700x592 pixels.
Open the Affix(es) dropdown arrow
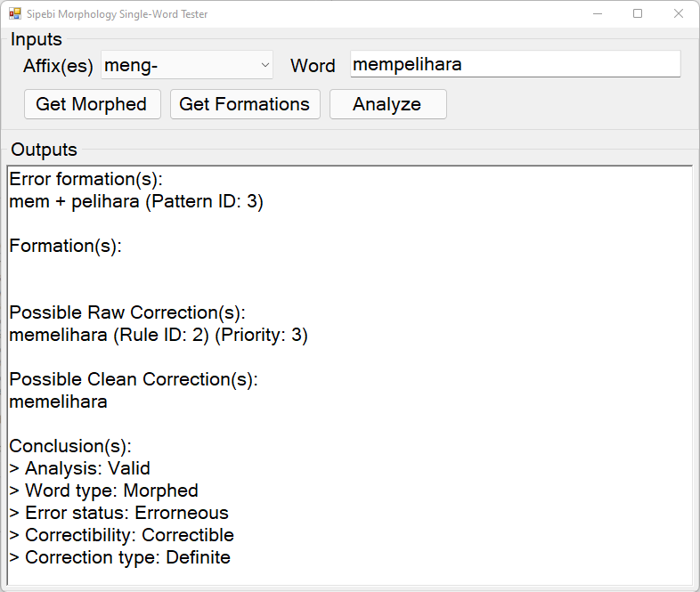pos(265,65)
